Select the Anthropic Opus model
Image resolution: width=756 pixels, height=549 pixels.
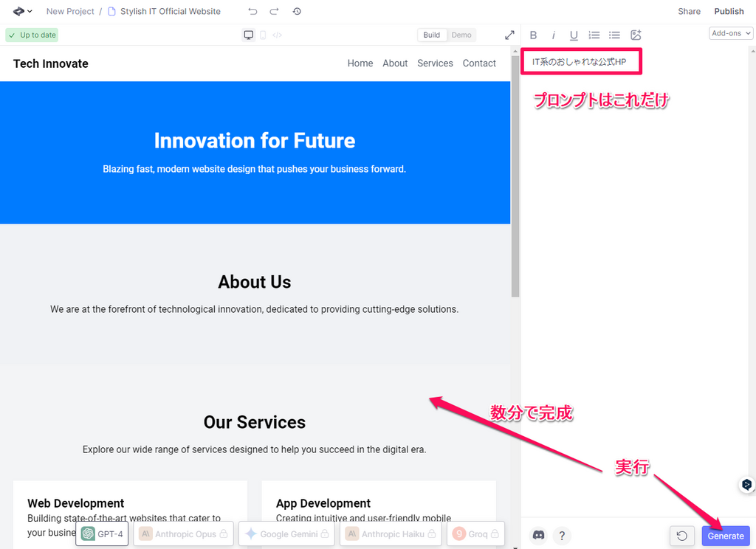[x=183, y=534]
